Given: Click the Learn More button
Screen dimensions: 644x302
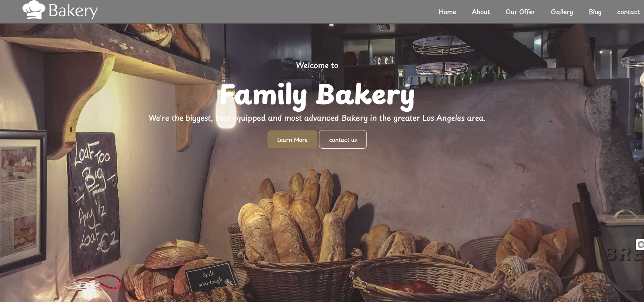Looking at the screenshot, I should [x=292, y=139].
